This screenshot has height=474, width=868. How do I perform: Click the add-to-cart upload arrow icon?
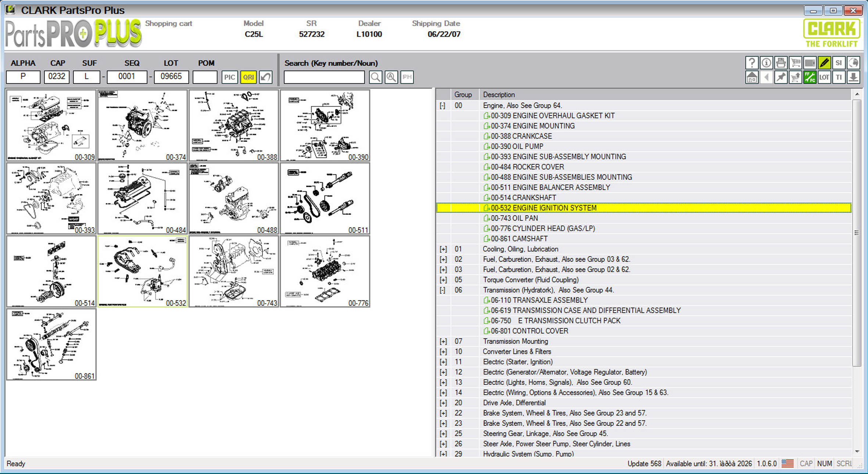pyautogui.click(x=795, y=77)
